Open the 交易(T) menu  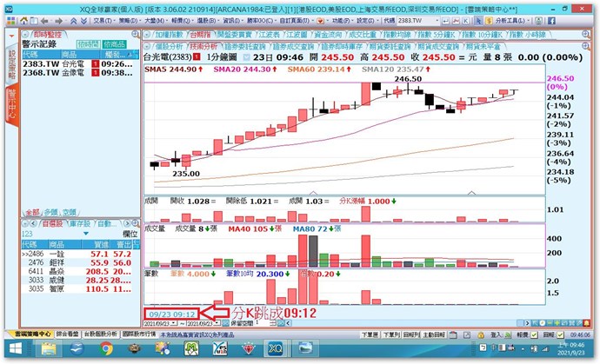pos(103,21)
